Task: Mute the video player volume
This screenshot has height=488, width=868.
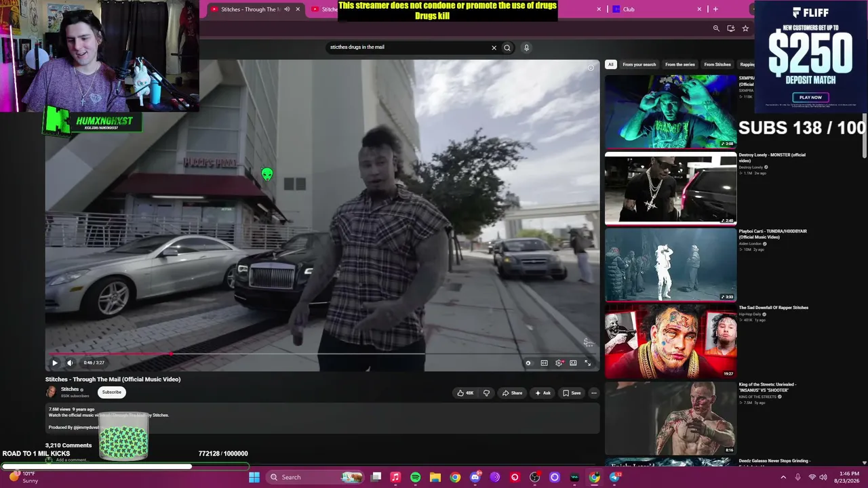Action: 69,363
